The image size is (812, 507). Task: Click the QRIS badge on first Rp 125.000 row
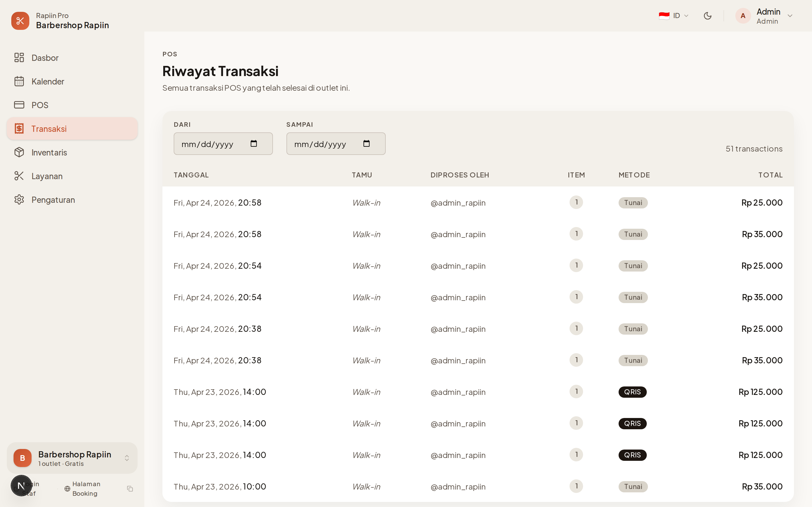click(x=632, y=392)
